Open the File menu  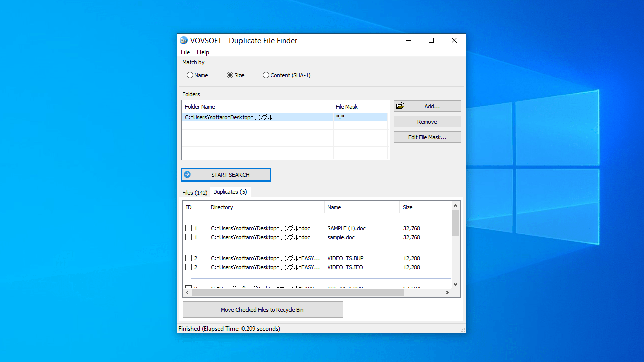[x=185, y=52]
